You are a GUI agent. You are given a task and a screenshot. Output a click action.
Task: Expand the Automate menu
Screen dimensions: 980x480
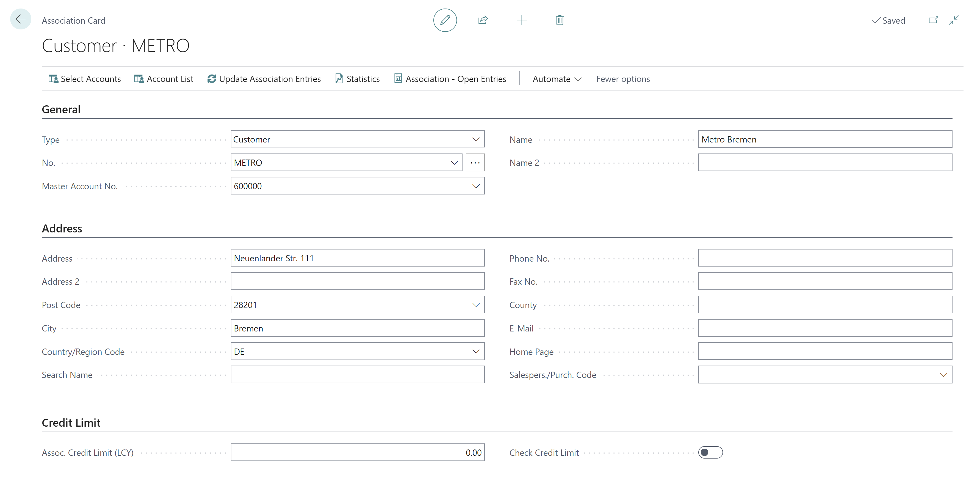(557, 79)
